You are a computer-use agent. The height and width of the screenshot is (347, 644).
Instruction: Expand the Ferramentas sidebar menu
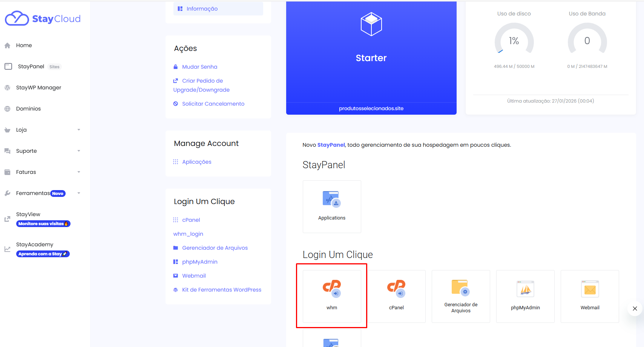click(79, 193)
